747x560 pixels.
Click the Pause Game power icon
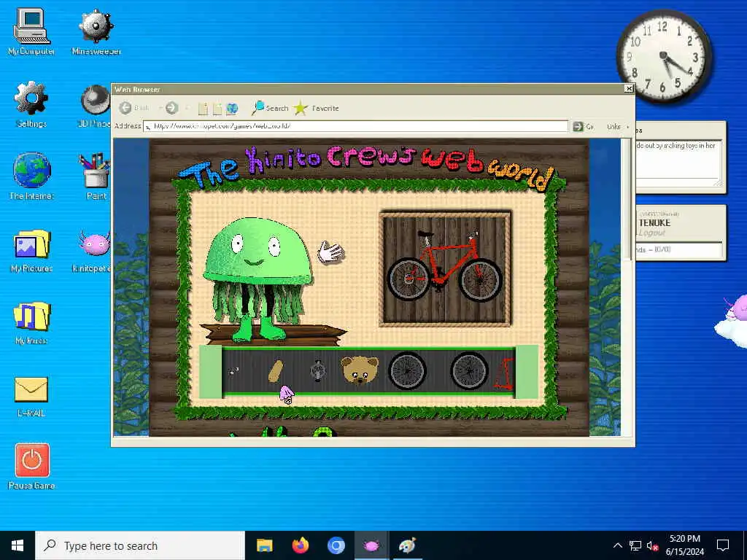coord(32,460)
